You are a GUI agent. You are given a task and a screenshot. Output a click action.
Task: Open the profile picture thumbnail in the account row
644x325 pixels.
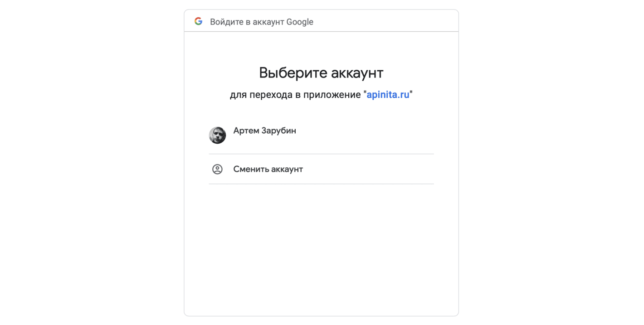(x=217, y=135)
